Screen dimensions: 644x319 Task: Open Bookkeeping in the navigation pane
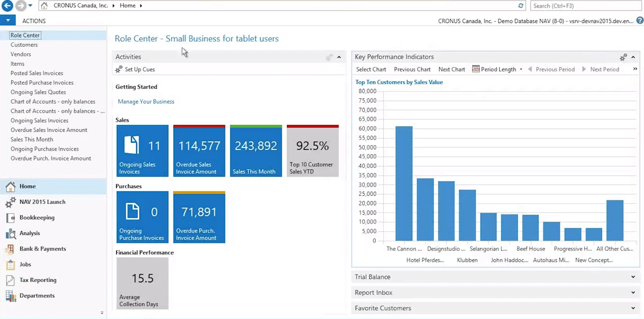coord(36,218)
